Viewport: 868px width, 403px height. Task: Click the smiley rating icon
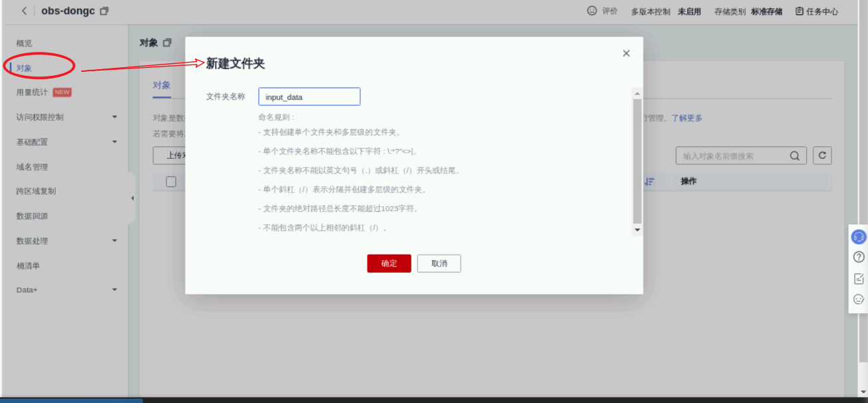pyautogui.click(x=592, y=11)
